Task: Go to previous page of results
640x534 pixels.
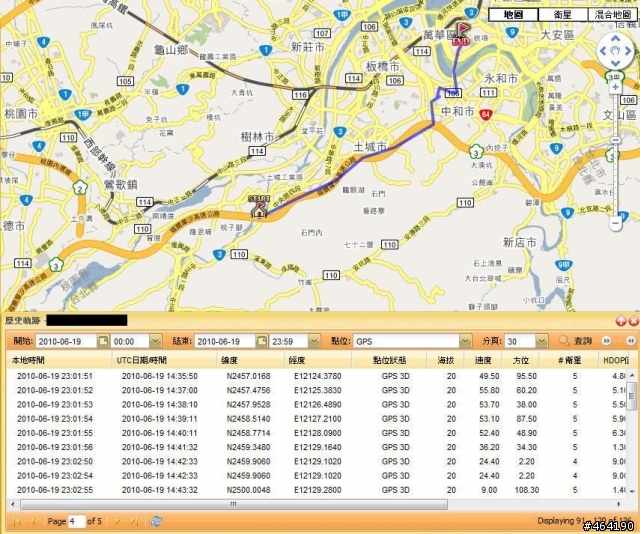Action: [34, 521]
